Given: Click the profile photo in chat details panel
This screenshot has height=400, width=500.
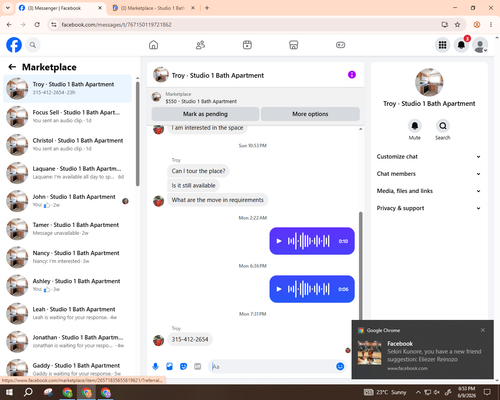Looking at the screenshot, I should (x=429, y=82).
